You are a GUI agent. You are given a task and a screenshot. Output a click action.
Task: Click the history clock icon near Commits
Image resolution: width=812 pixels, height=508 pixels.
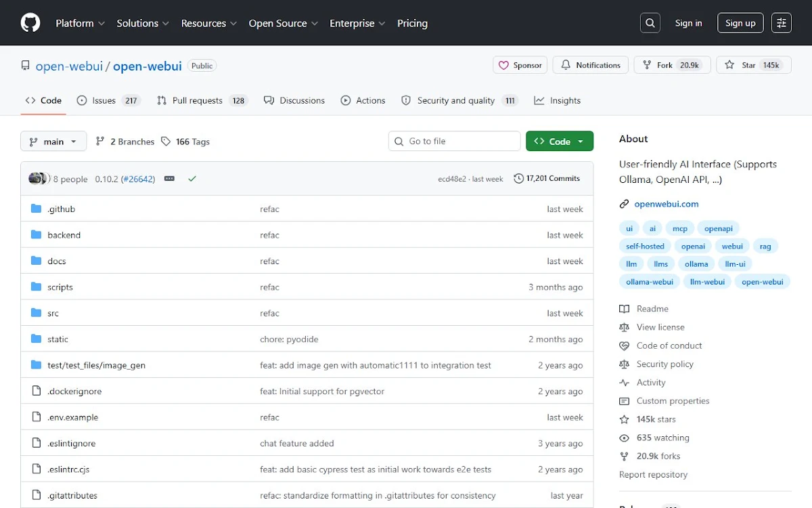518,179
